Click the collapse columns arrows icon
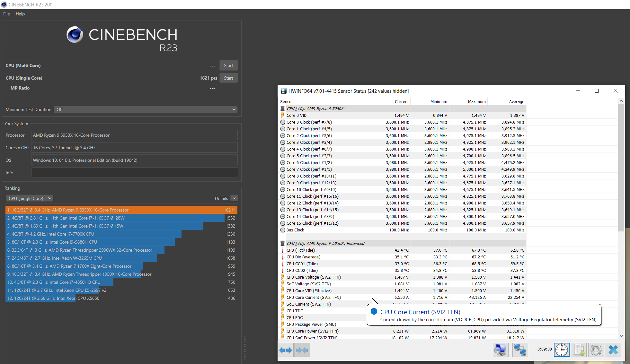Viewport: 630px width, 364px height. (302, 350)
